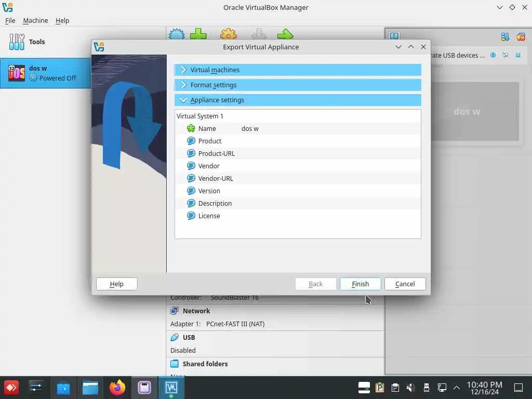Select the Version row

click(x=298, y=191)
